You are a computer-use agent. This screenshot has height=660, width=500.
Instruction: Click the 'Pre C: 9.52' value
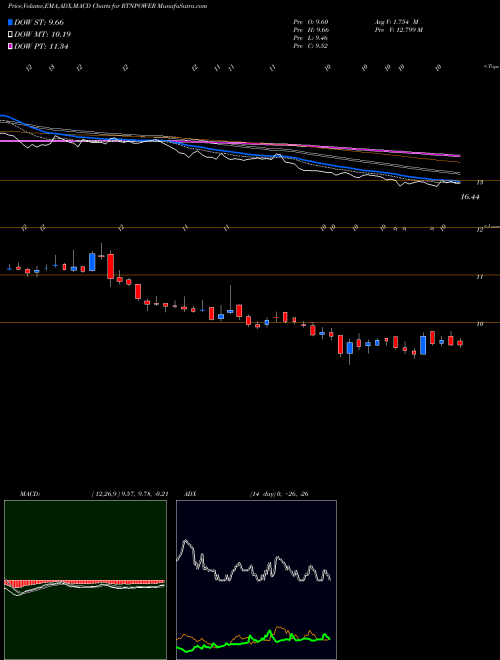pyautogui.click(x=311, y=46)
